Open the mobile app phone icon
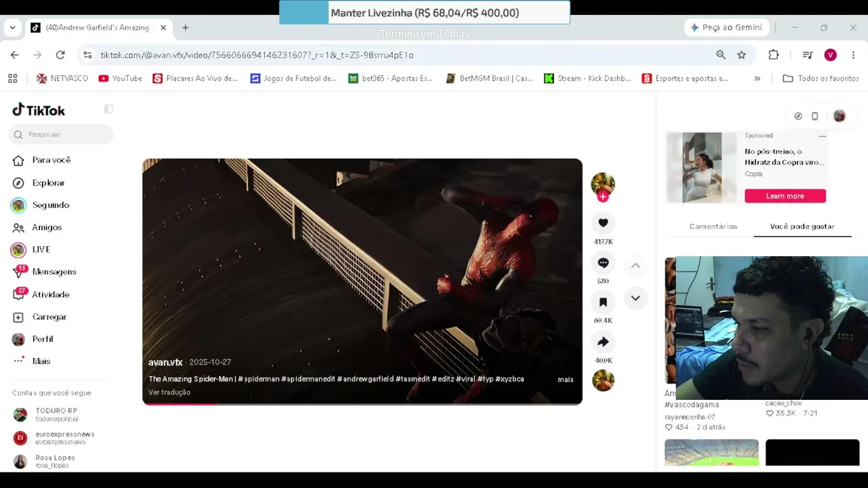868x488 pixels. tap(815, 117)
